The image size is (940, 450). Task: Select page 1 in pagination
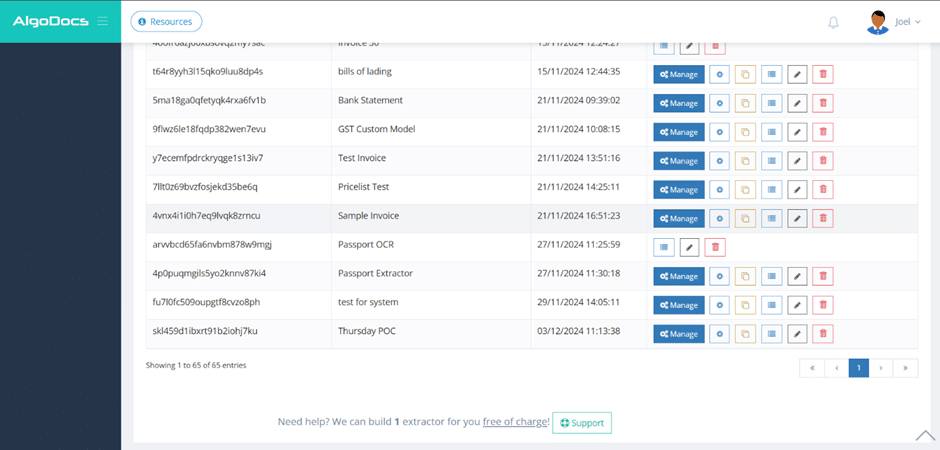click(858, 368)
